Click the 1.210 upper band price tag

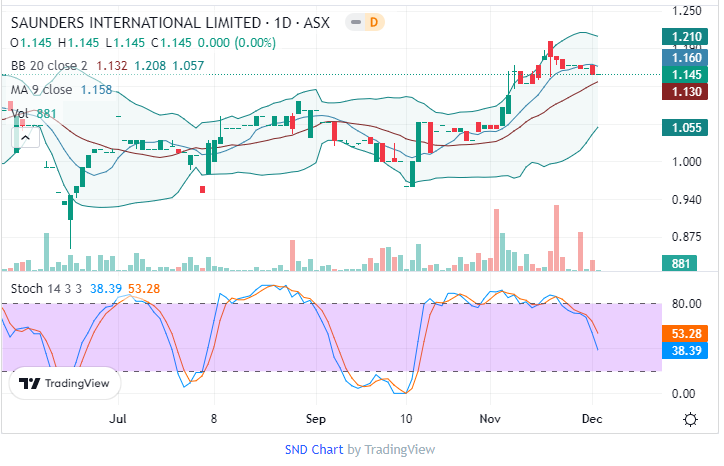[685, 38]
